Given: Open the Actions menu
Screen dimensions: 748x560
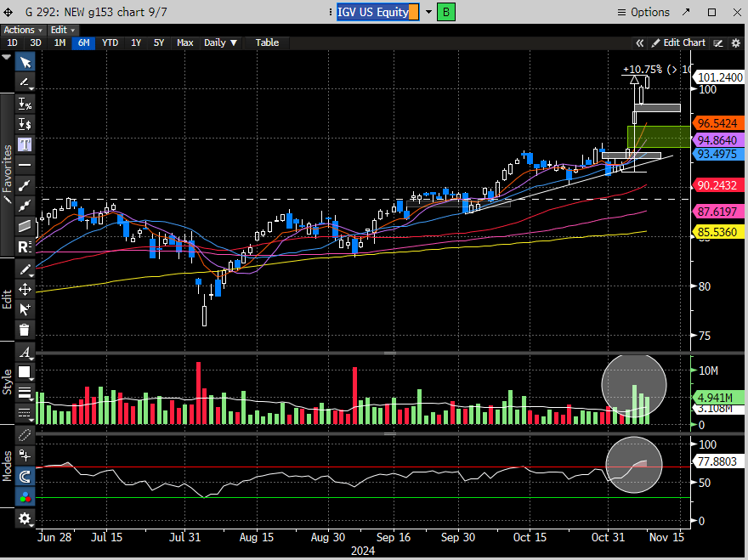Looking at the screenshot, I should coord(23,30).
